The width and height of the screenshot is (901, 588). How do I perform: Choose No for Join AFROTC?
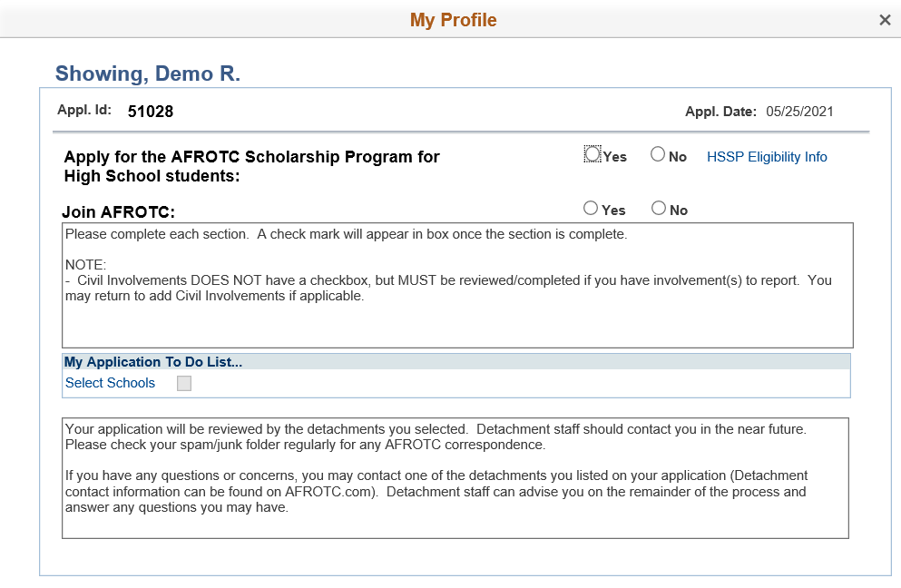coord(659,209)
